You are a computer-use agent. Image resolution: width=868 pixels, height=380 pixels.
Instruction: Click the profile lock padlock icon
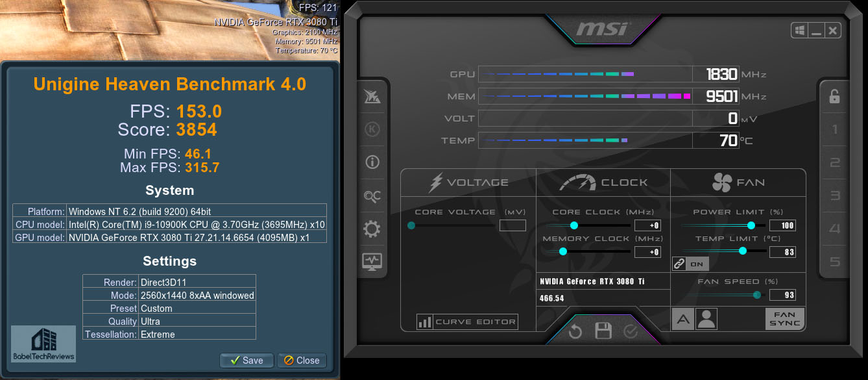pos(835,96)
